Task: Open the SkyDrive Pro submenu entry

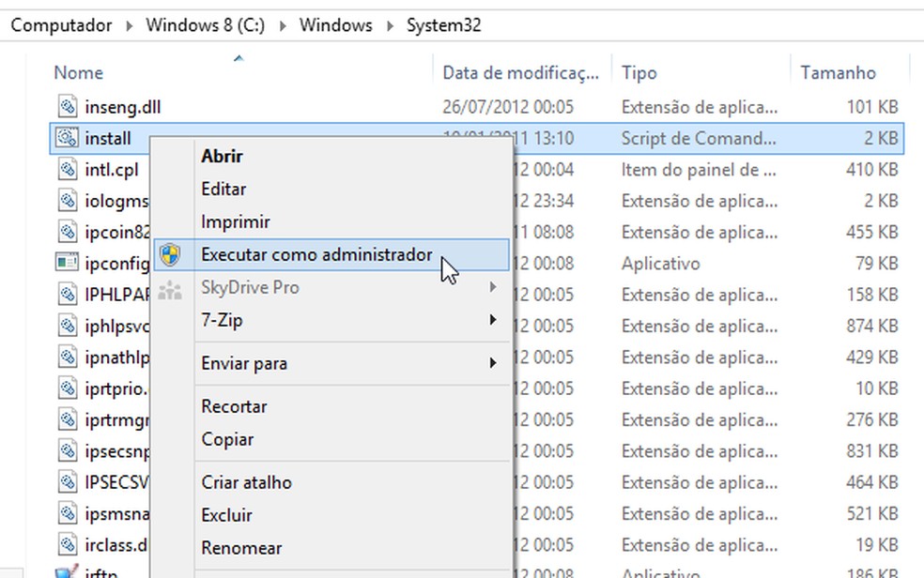Action: tap(331, 288)
